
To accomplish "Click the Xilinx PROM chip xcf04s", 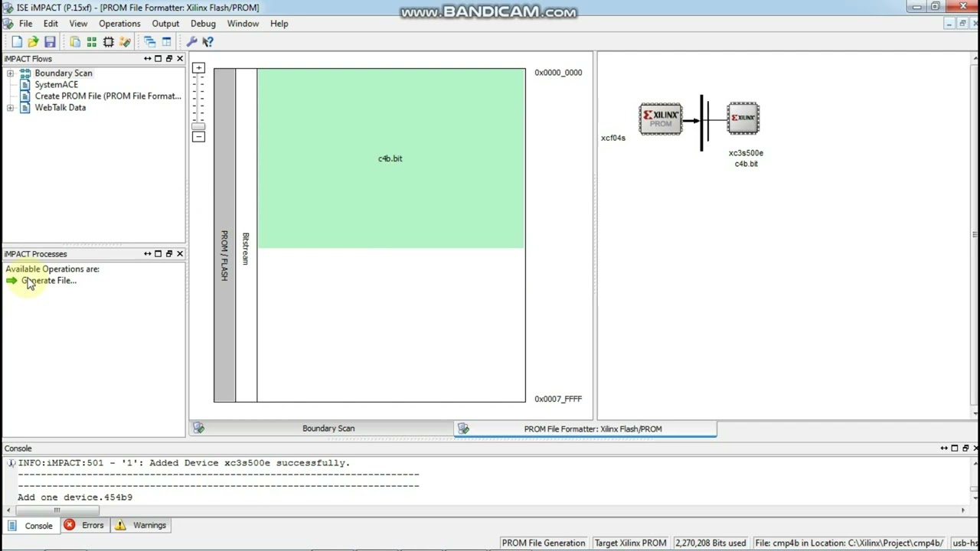I will 661,119.
